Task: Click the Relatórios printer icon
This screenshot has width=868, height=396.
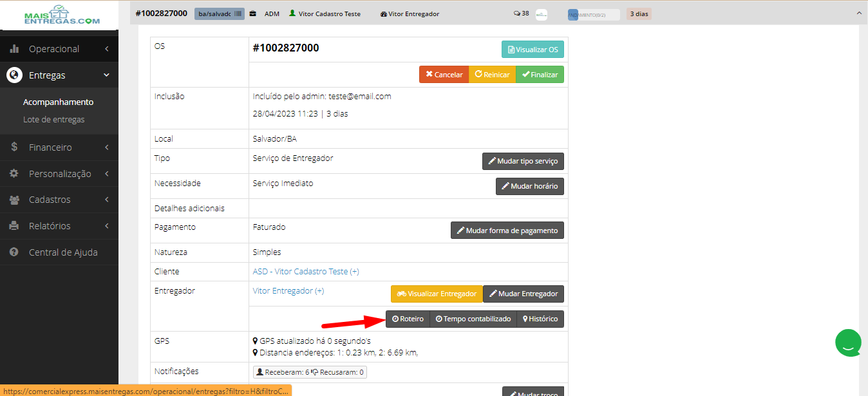Action: [x=14, y=226]
